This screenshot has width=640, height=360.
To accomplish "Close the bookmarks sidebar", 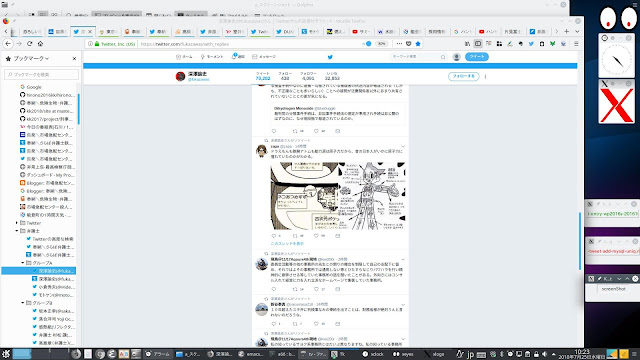I will pyautogui.click(x=74, y=59).
